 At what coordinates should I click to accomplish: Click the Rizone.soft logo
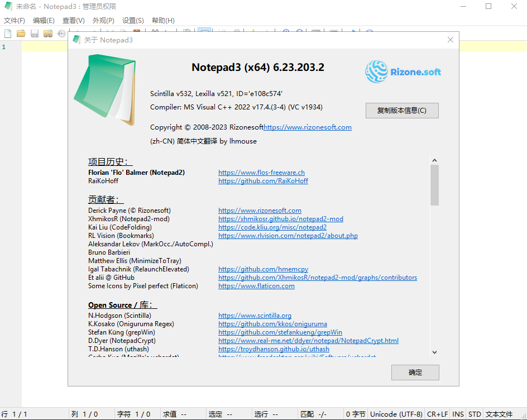coord(403,71)
